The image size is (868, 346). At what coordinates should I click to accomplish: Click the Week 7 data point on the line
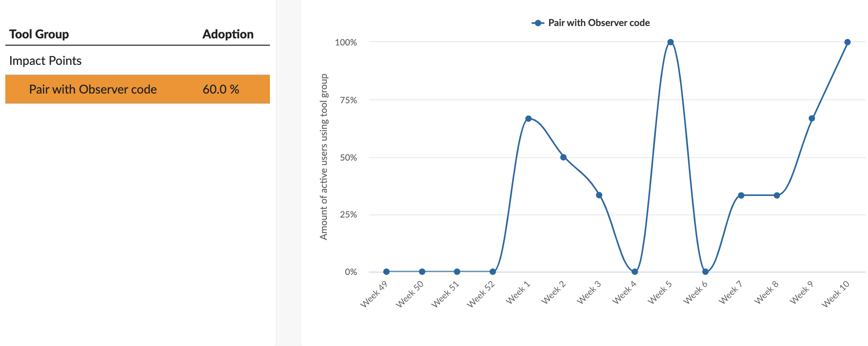pos(741,196)
